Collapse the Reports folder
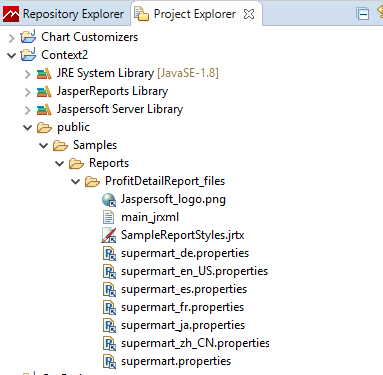The image size is (383, 375). point(60,163)
